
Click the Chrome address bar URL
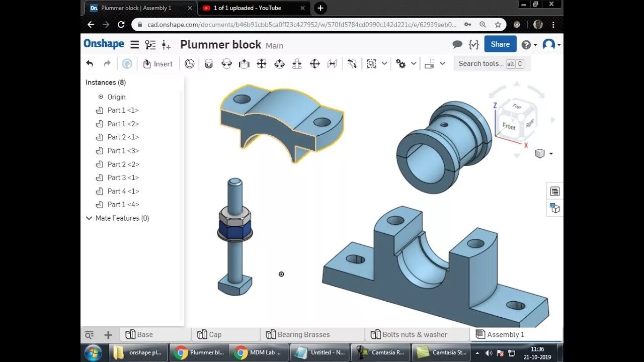tap(302, 24)
